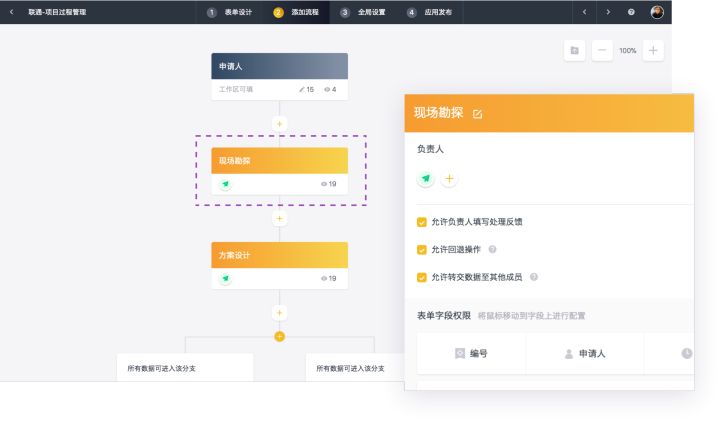Select the 方案设计 flow node
Viewport: 720px width, 422px height.
279,255
